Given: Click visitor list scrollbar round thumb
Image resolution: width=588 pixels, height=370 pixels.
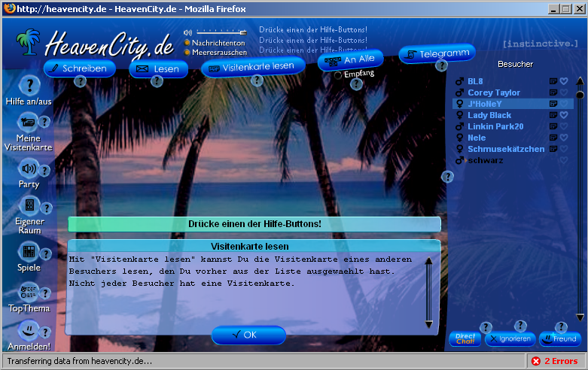Looking at the screenshot, I should point(580,94).
